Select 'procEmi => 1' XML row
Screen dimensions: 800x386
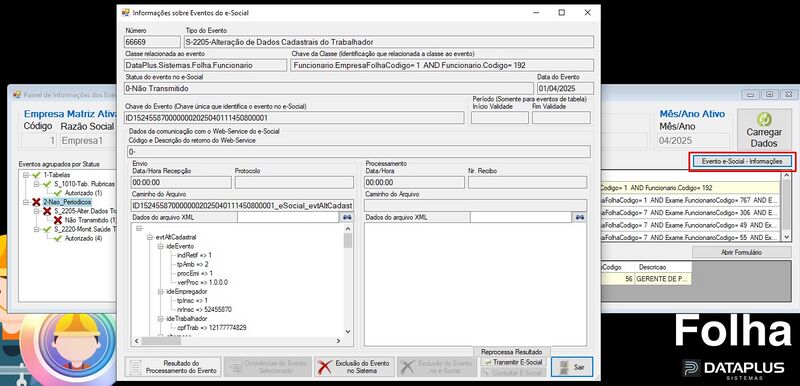[195, 273]
